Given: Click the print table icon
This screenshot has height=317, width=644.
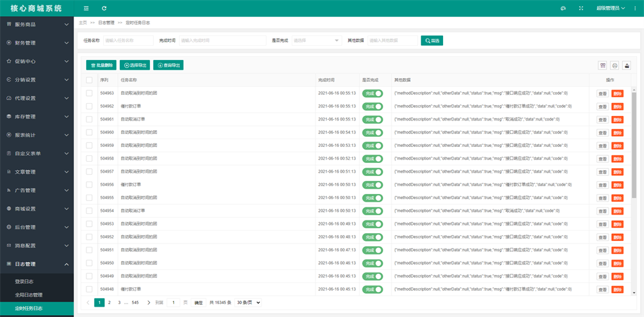Looking at the screenshot, I should 615,65.
